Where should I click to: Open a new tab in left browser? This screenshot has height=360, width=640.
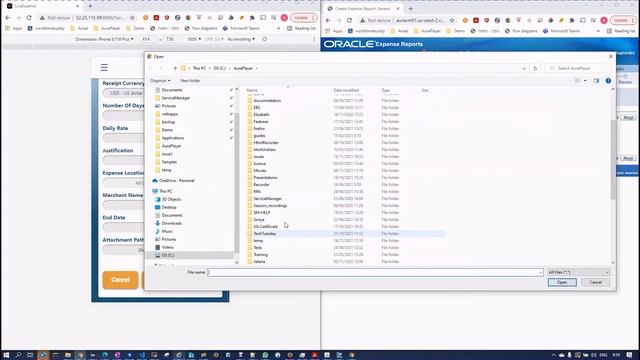90,6
